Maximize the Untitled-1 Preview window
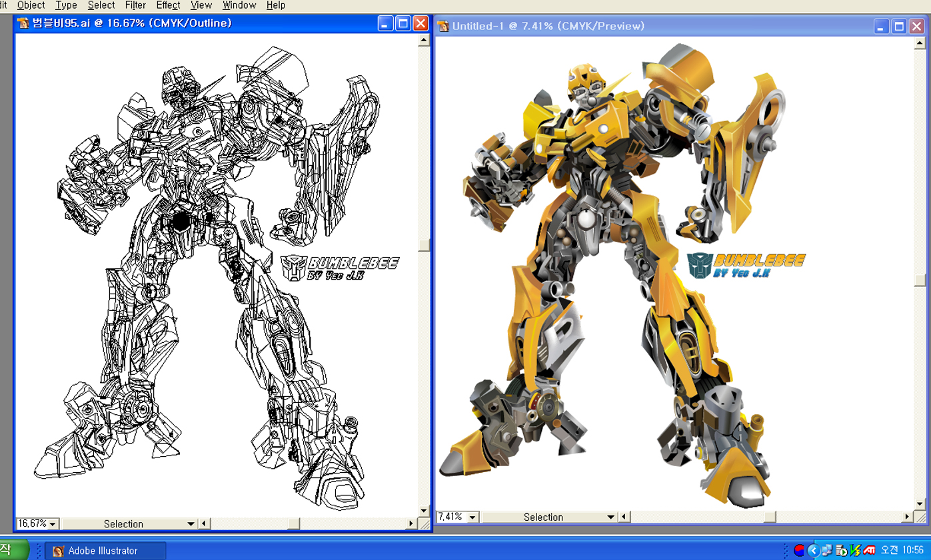 pos(898,27)
